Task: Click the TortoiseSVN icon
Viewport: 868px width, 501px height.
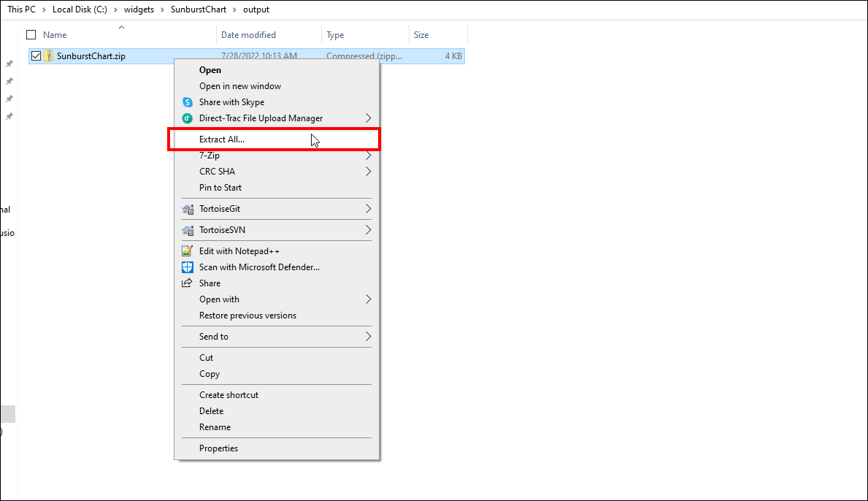Action: pos(188,230)
